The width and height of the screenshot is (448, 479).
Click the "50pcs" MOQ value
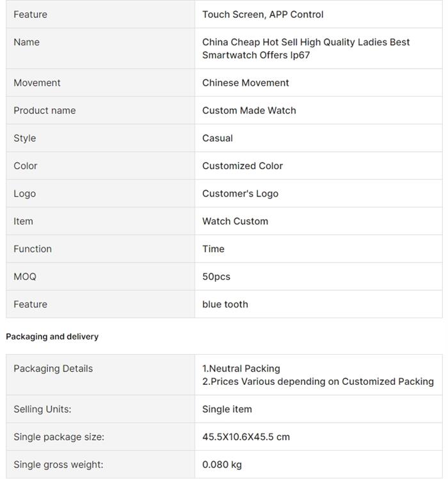[x=216, y=277]
